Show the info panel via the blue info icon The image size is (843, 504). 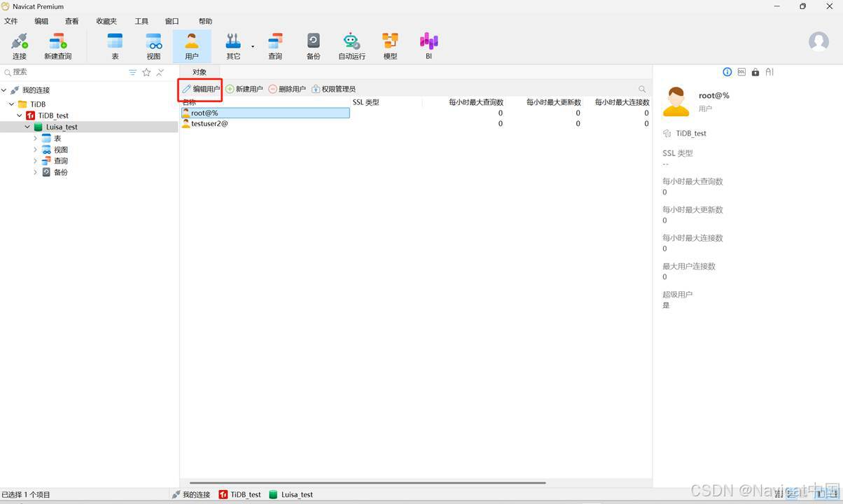pyautogui.click(x=727, y=72)
